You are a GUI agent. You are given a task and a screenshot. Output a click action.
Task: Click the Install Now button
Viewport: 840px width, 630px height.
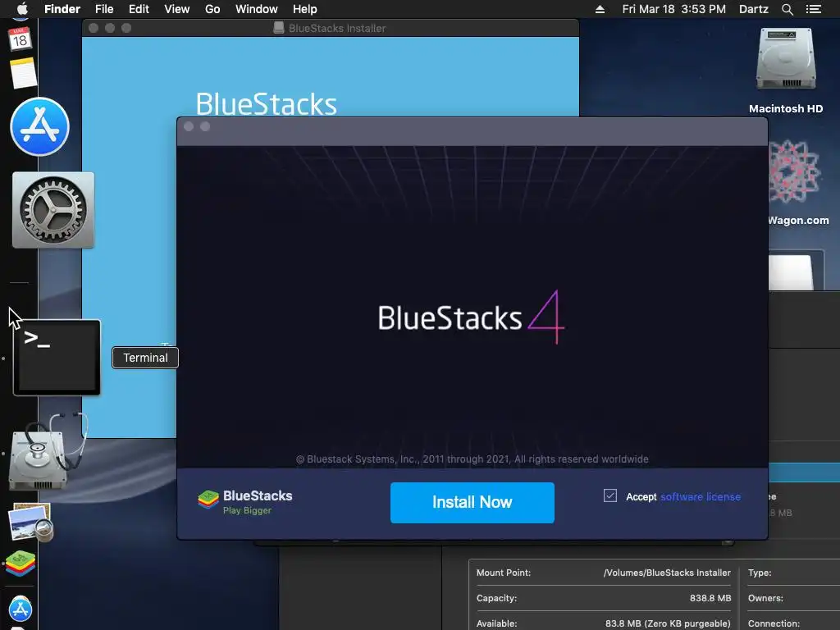pos(472,503)
